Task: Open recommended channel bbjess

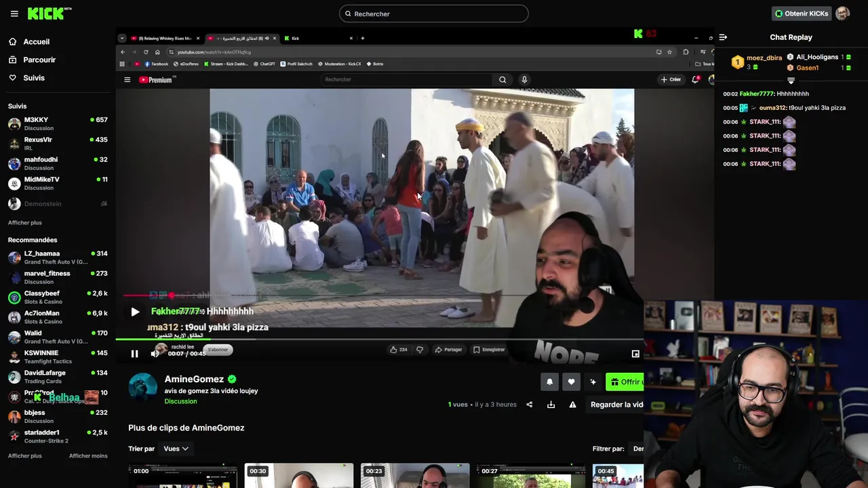Action: point(58,417)
